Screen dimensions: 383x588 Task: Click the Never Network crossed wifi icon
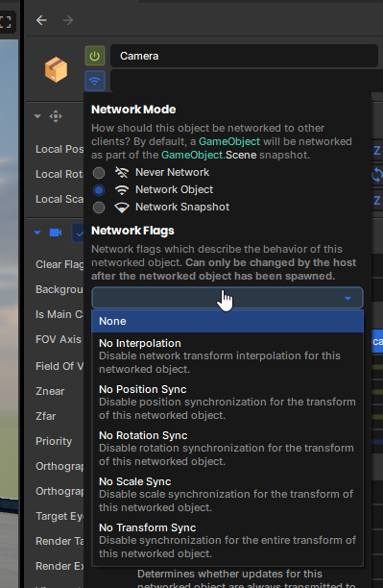pos(122,173)
